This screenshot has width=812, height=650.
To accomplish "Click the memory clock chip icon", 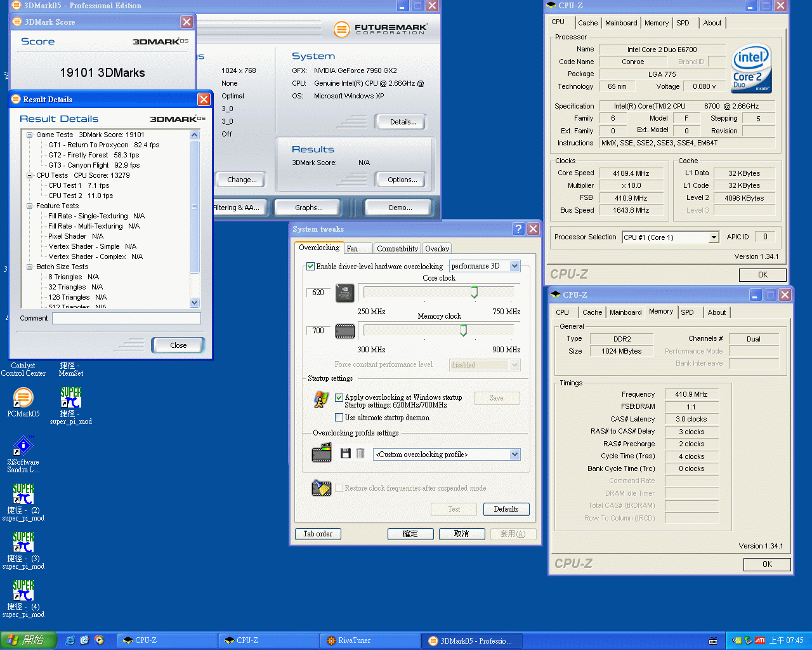I will coord(345,331).
